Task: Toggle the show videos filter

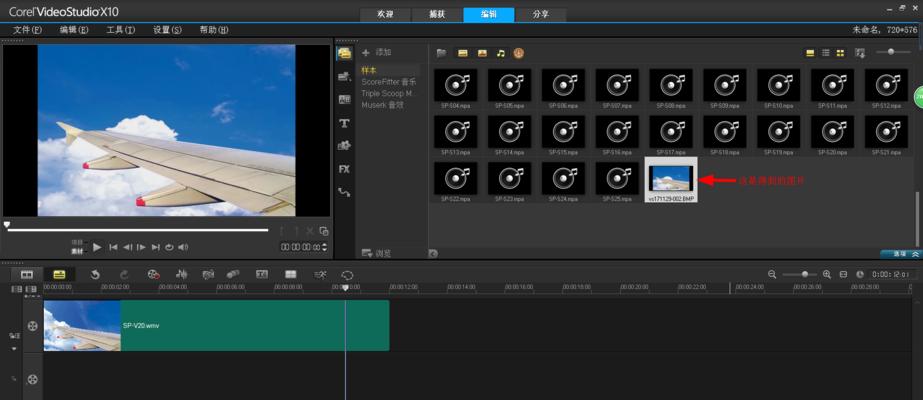Action: (463, 53)
